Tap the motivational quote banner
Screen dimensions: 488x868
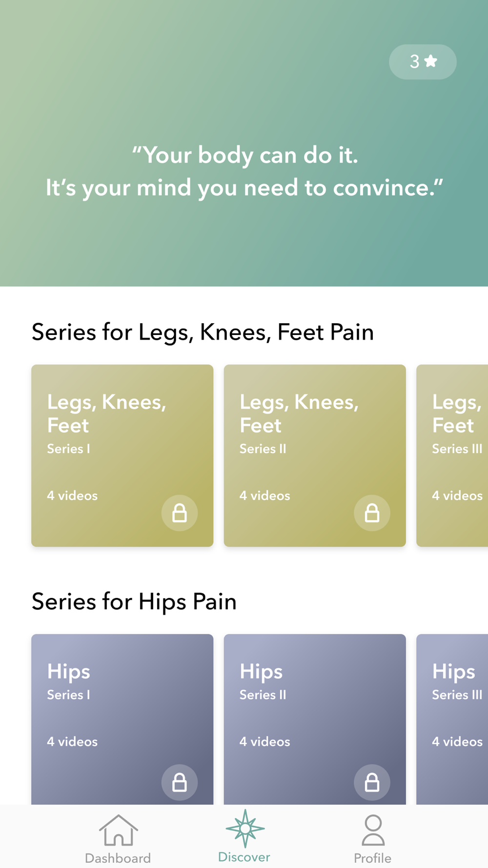pos(244,143)
